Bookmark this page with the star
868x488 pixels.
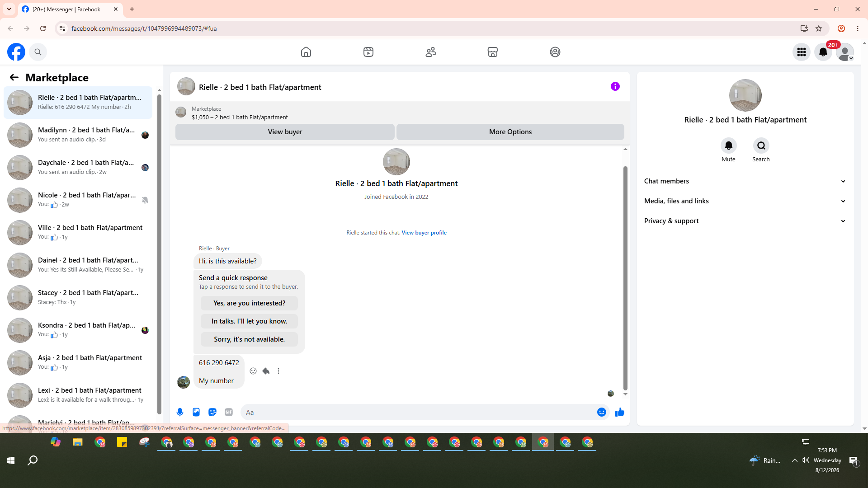(x=819, y=28)
